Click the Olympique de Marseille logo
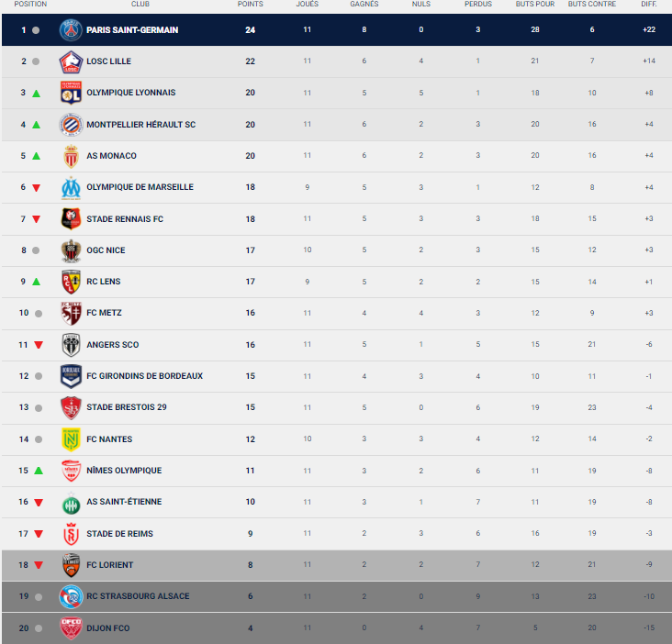 71,187
